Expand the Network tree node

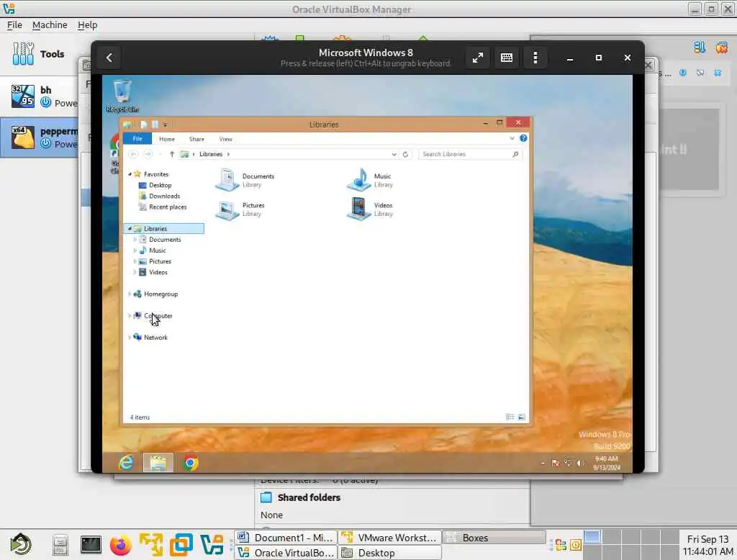click(x=130, y=337)
